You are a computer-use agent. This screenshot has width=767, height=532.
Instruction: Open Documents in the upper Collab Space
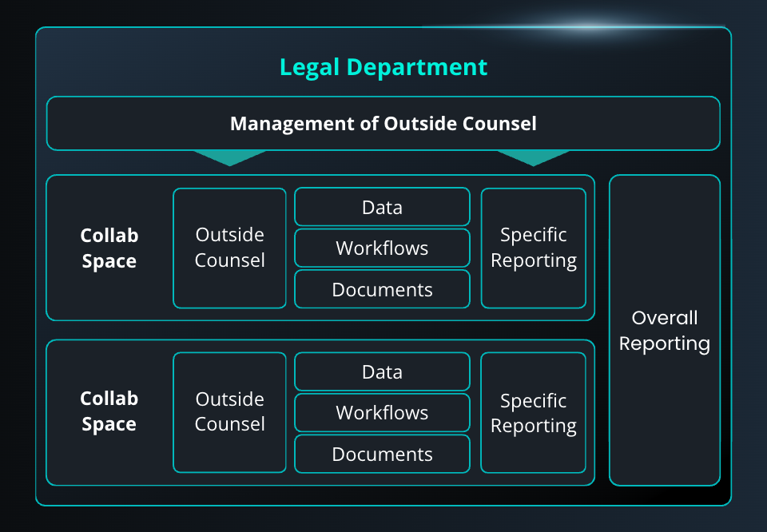coord(382,289)
